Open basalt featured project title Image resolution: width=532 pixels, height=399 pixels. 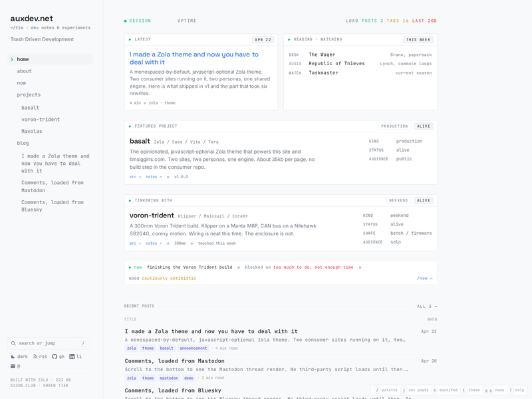140,141
